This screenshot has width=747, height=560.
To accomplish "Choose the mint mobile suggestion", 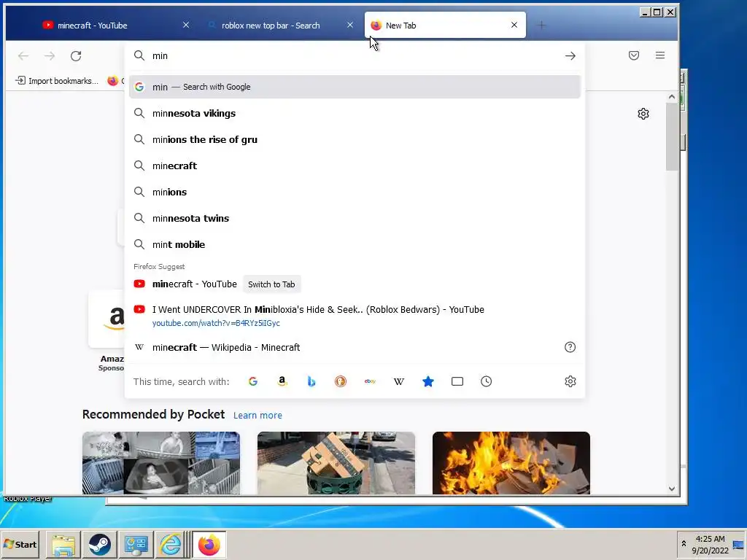I will tap(355, 244).
